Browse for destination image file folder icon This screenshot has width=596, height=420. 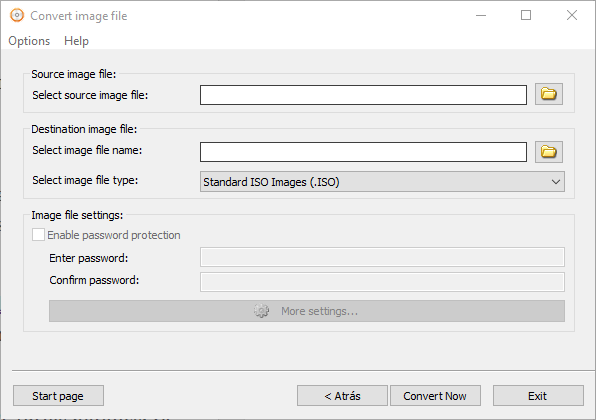coord(548,152)
